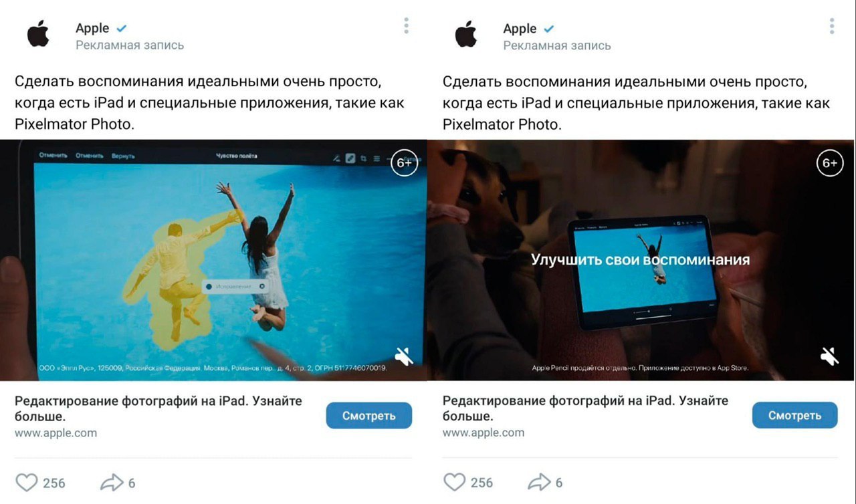Image resolution: width=856 pixels, height=504 pixels.
Task: Like the right post with heart icon
Action: (454, 483)
